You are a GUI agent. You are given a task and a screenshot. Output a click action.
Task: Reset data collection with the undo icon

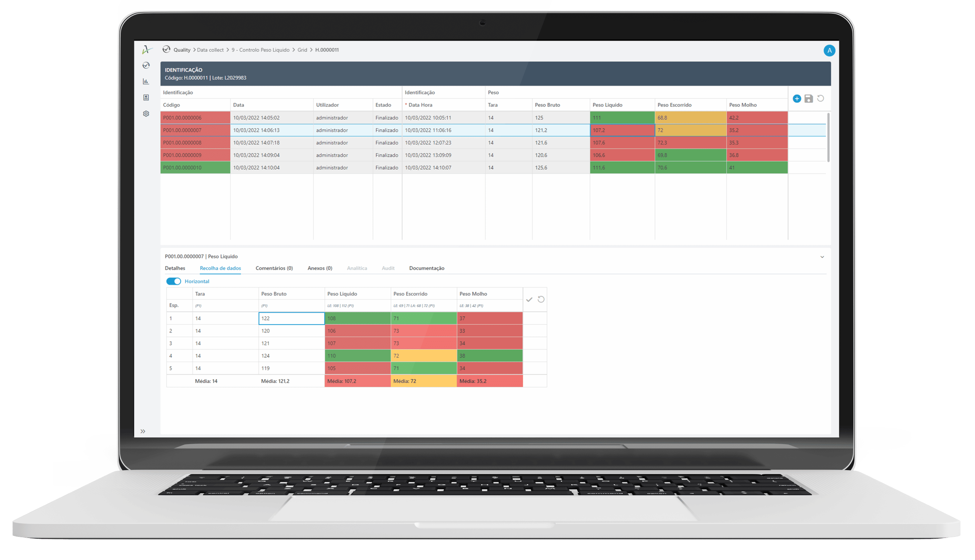541,299
